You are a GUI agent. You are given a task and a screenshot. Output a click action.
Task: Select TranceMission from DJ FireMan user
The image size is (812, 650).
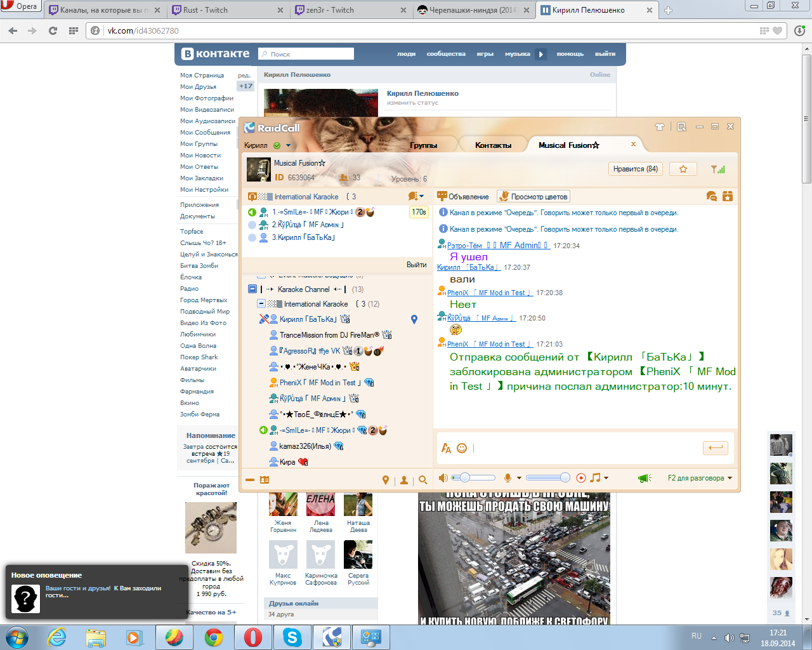(329, 335)
